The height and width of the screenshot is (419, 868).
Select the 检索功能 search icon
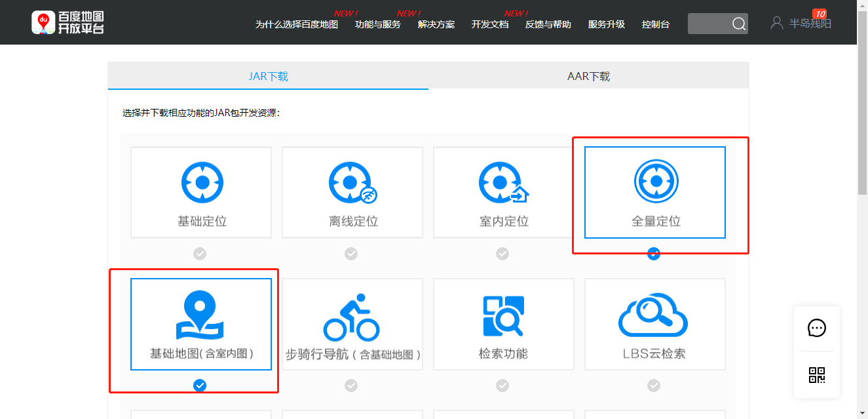503,316
